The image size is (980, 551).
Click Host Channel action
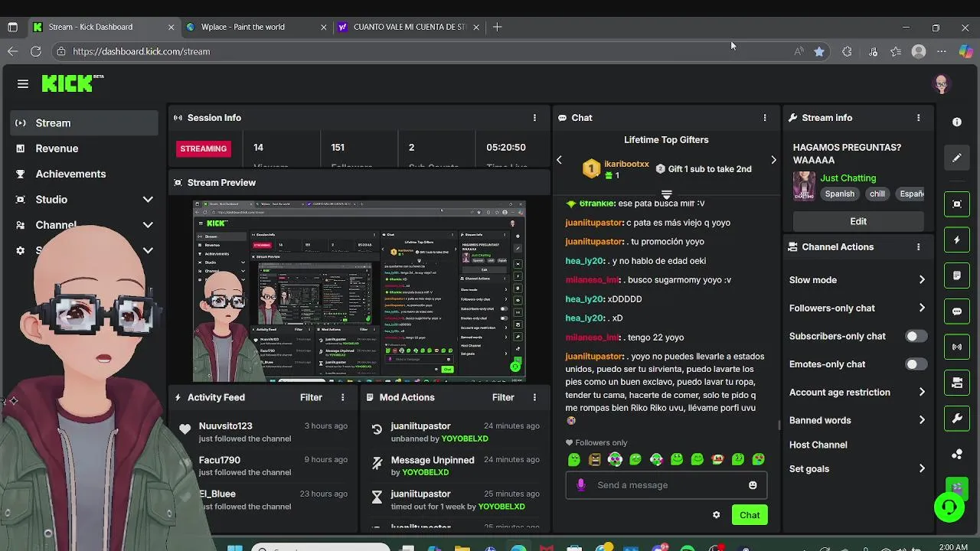click(818, 445)
